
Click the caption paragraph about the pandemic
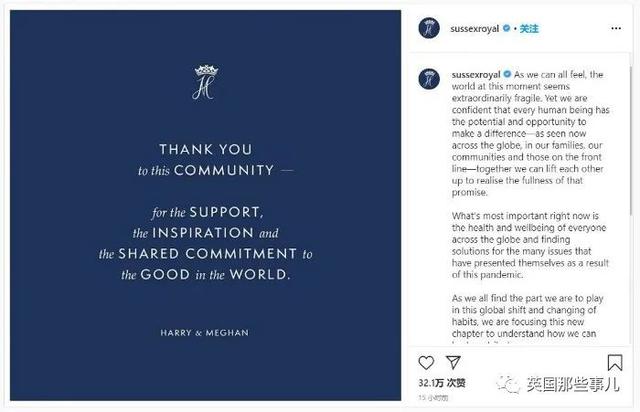(x=530, y=245)
